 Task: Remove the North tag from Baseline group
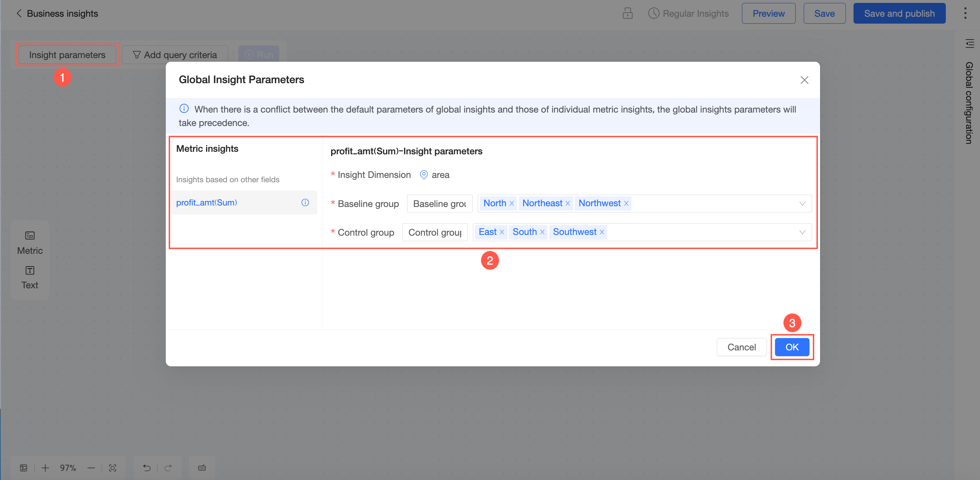point(512,204)
